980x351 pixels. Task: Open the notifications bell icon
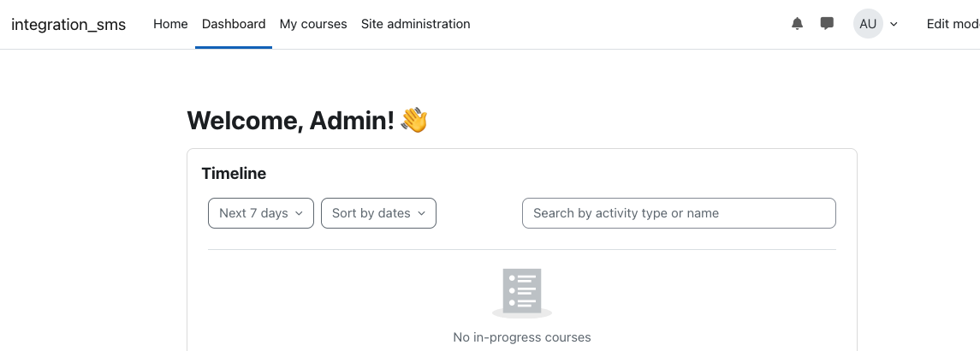[x=797, y=24]
